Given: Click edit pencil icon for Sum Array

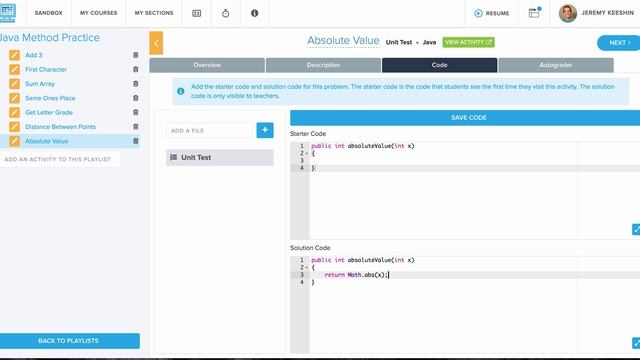Looking at the screenshot, I should tap(14, 84).
